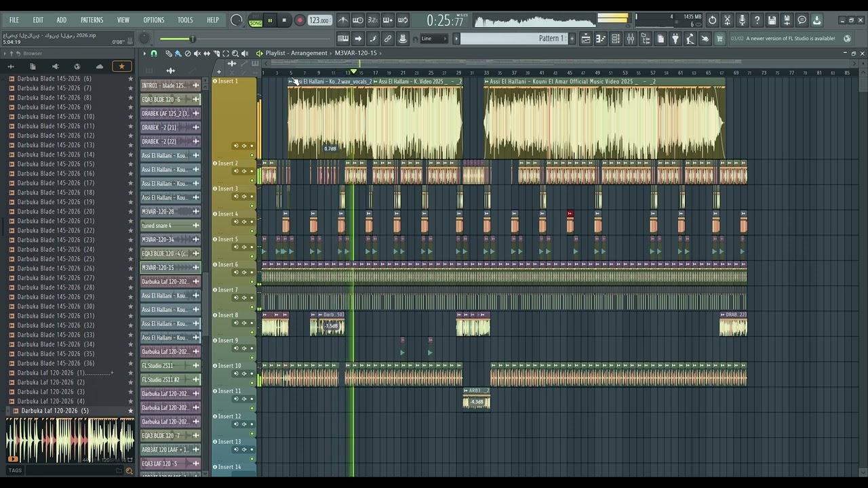868x488 pixels.
Task: Select Darbuka Blade 145-2026 (20) in browser
Action: click(x=56, y=211)
